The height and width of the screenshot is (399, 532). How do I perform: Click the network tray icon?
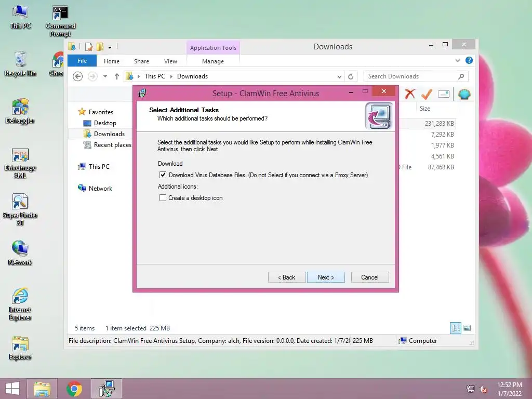470,389
